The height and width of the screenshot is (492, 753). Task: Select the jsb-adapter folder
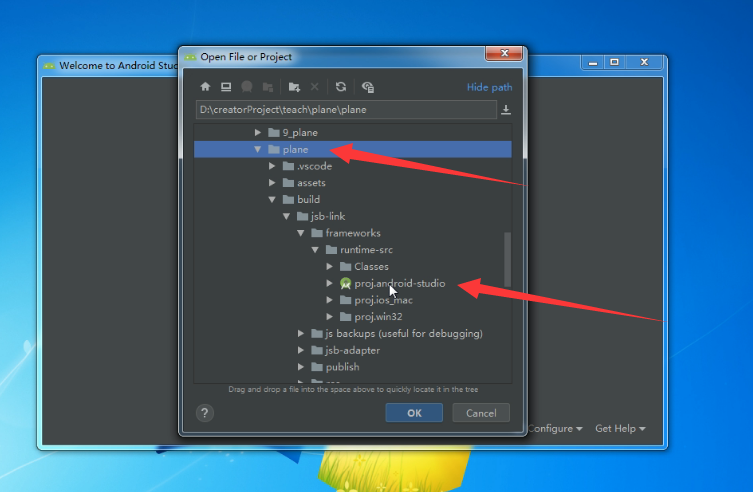pos(353,350)
